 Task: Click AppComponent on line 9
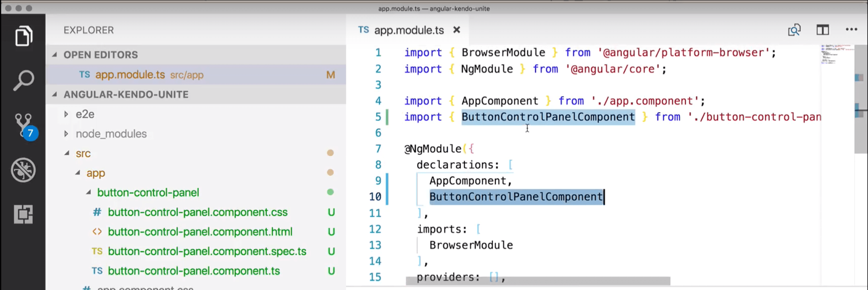468,181
